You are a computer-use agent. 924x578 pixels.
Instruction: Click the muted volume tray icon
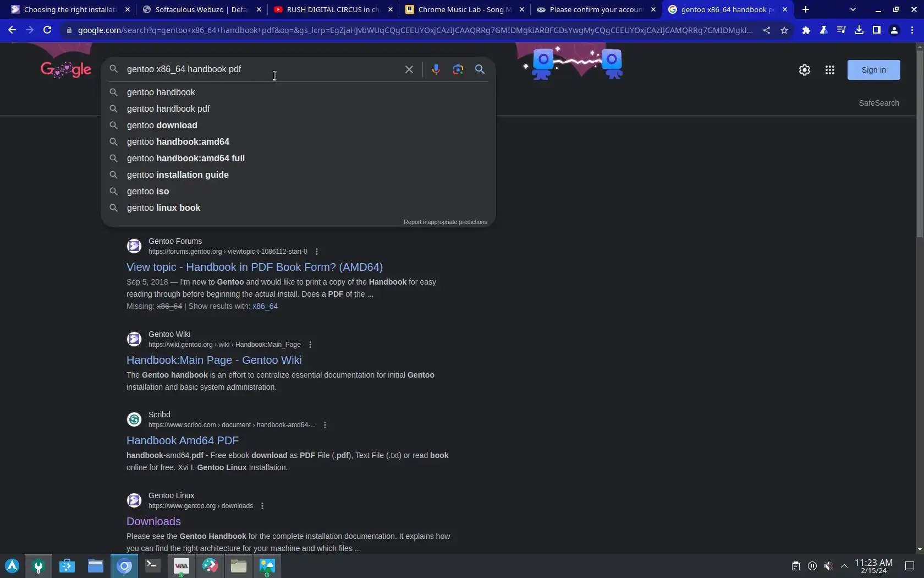[828, 566]
